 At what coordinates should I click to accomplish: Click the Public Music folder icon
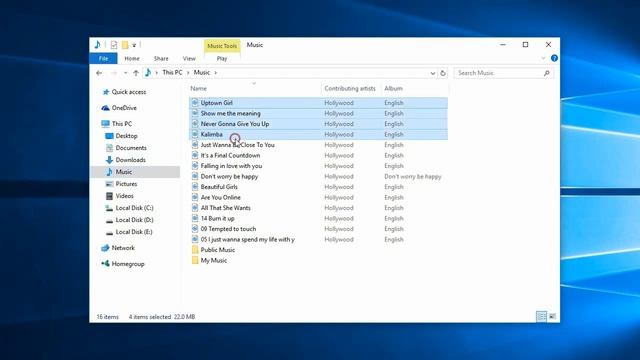(x=195, y=250)
